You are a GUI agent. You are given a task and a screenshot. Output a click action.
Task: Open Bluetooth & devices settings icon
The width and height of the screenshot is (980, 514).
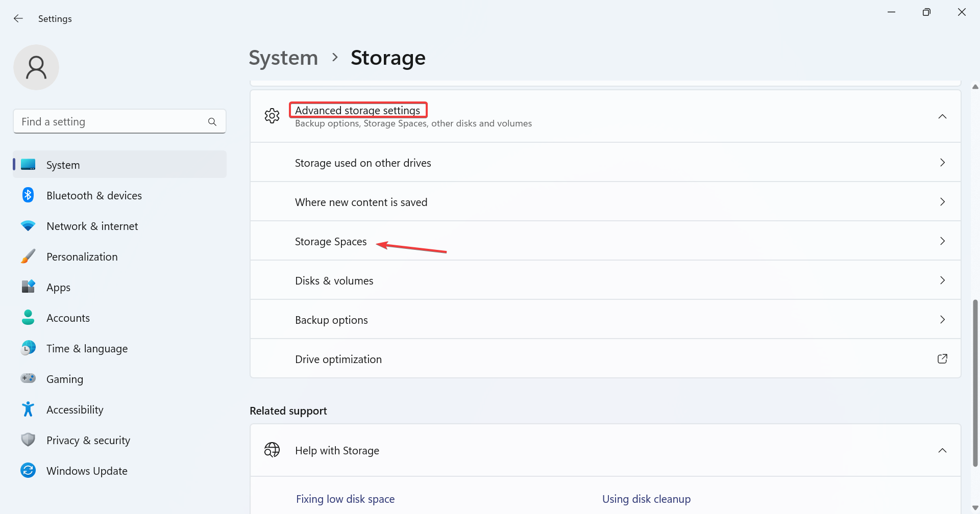click(28, 195)
